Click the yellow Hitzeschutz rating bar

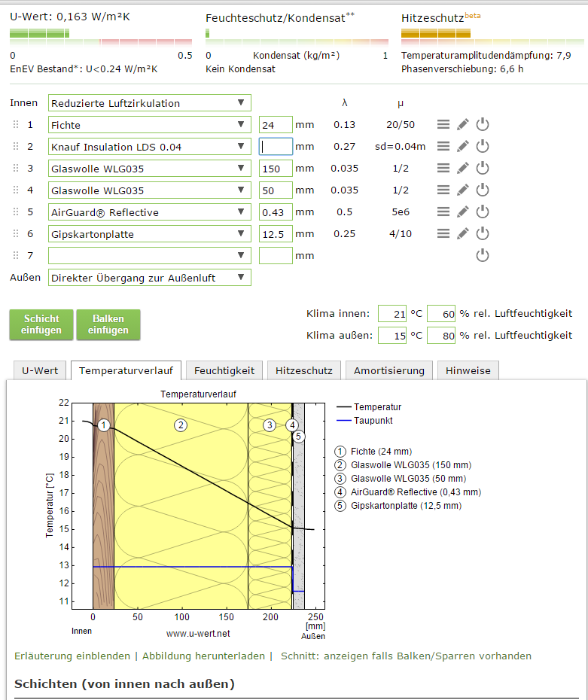point(436,33)
